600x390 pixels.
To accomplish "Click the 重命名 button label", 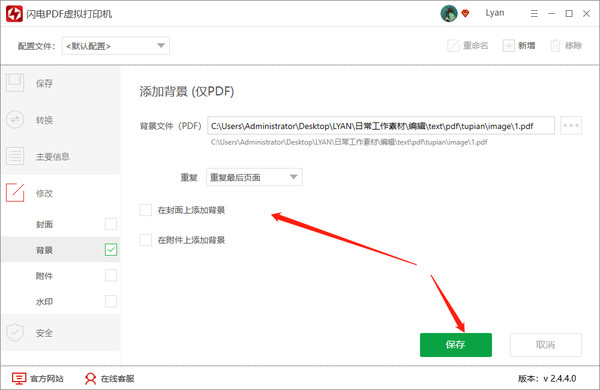I will tap(476, 46).
